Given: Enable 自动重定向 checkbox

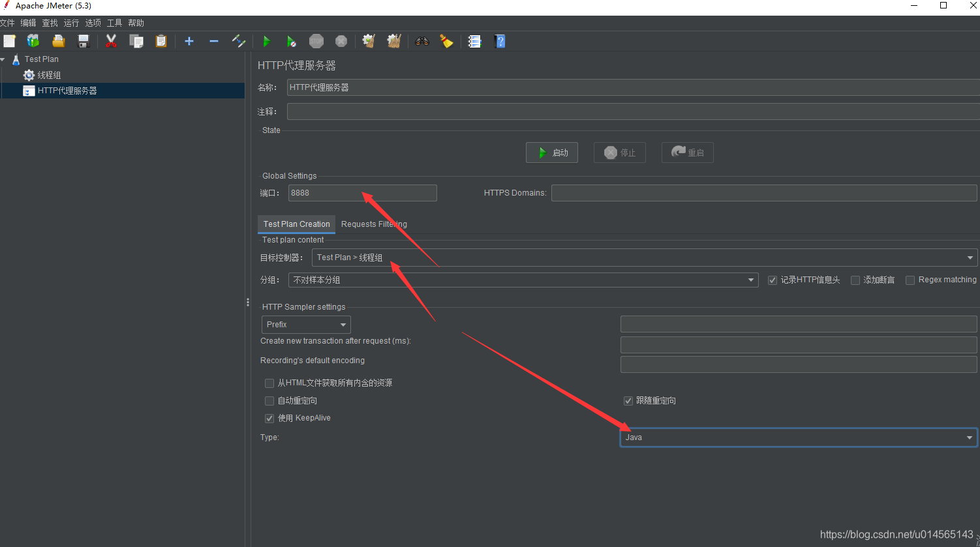Looking at the screenshot, I should click(x=269, y=400).
